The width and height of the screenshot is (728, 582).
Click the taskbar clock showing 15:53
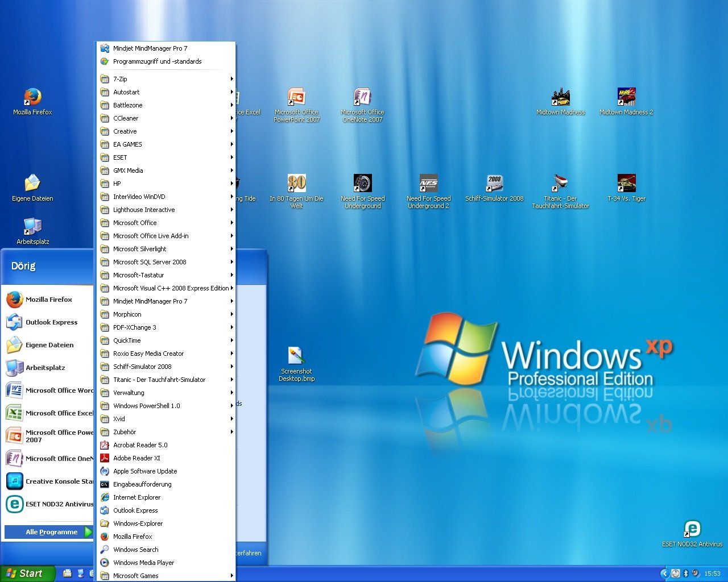712,574
